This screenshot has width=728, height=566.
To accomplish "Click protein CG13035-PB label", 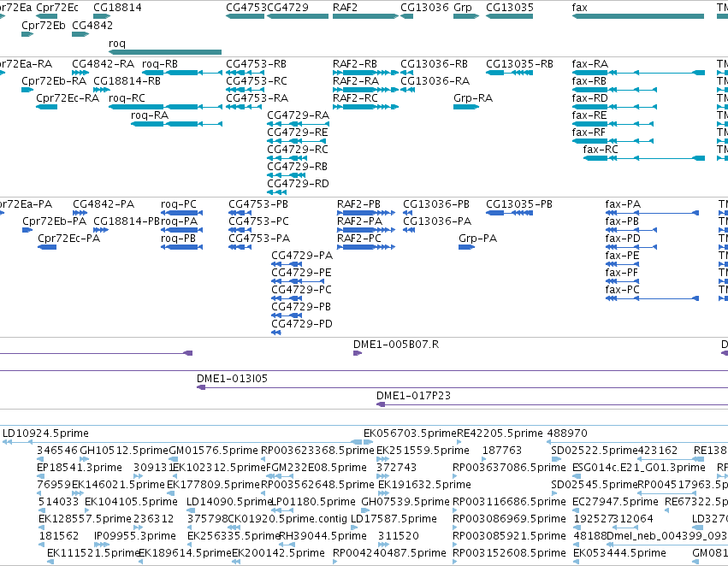I will 519,204.
